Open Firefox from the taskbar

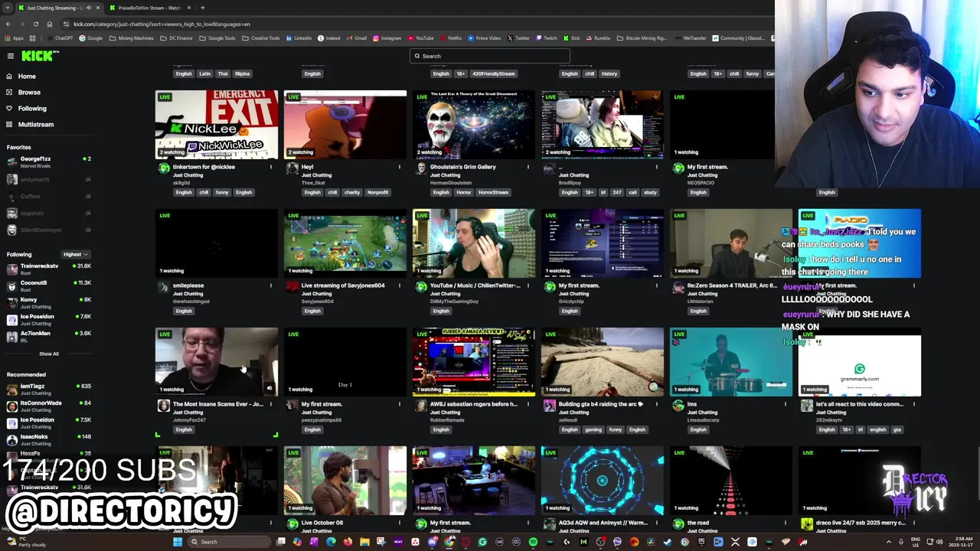348,542
